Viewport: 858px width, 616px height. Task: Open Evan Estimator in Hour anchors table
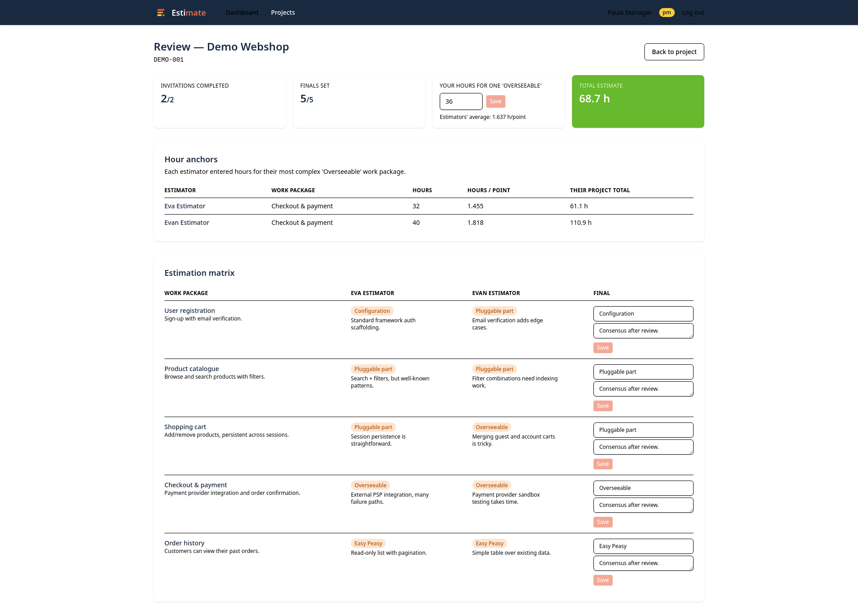coord(187,223)
